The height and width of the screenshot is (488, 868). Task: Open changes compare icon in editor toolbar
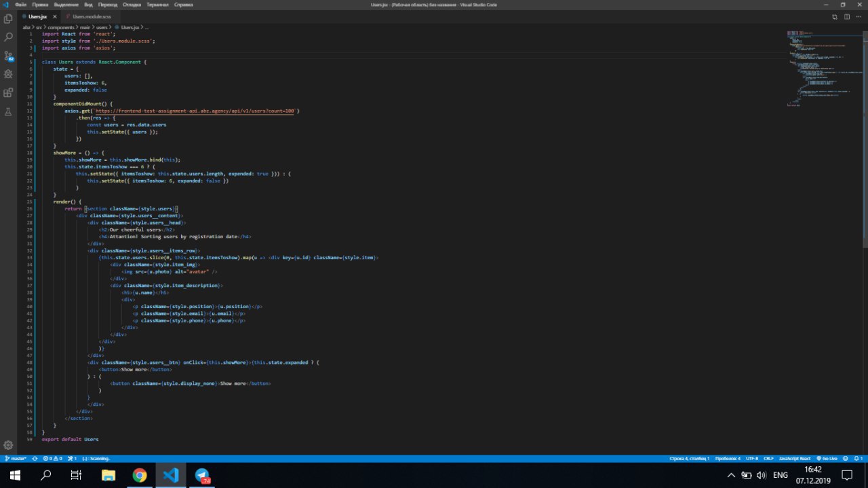click(x=835, y=16)
